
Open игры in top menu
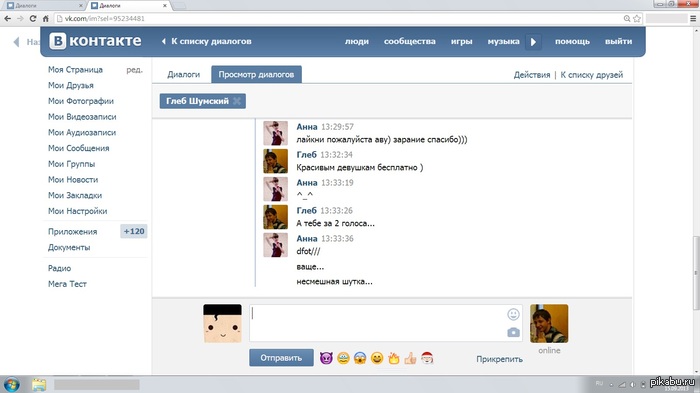462,41
